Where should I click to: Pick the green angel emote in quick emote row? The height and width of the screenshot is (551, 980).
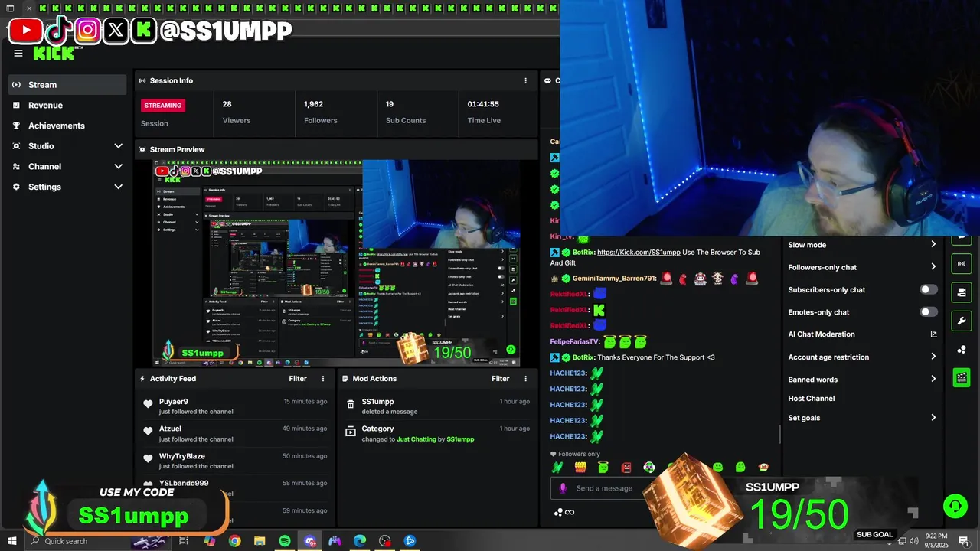(603, 468)
